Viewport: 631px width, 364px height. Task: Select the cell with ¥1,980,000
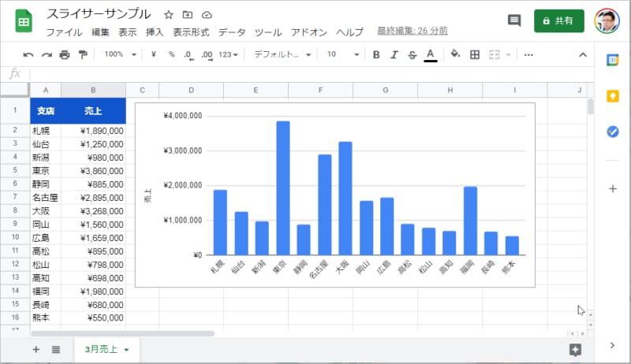point(93,292)
